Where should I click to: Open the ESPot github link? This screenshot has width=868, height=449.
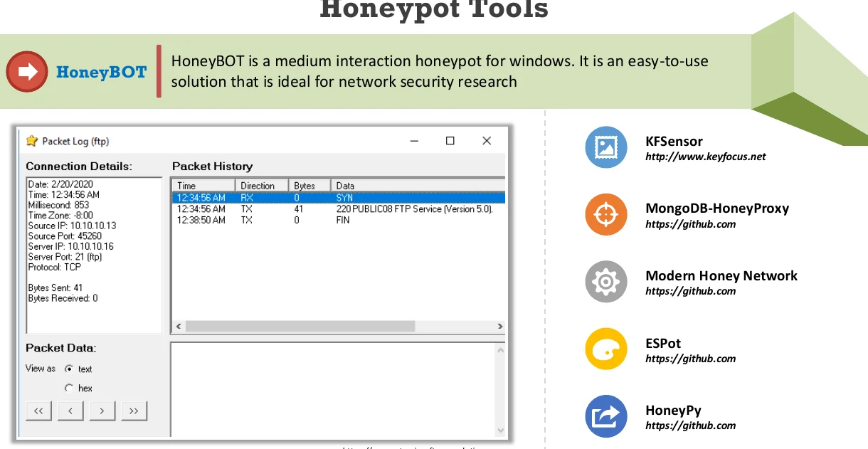(x=690, y=359)
